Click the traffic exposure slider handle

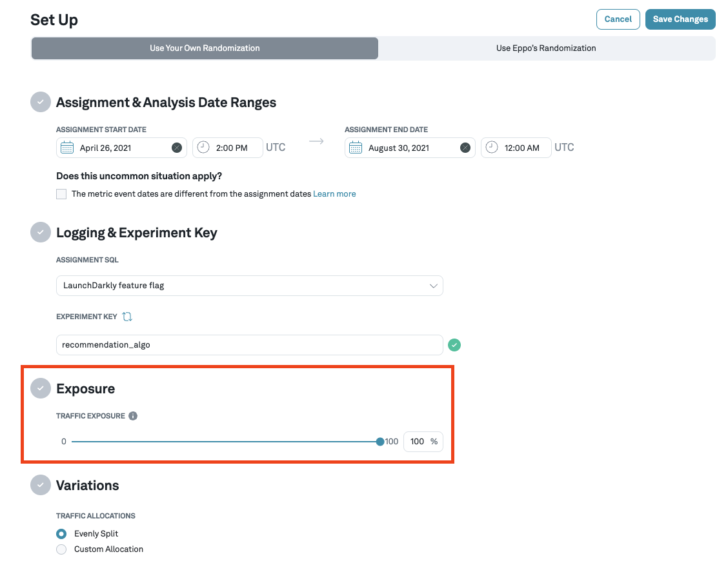point(380,442)
